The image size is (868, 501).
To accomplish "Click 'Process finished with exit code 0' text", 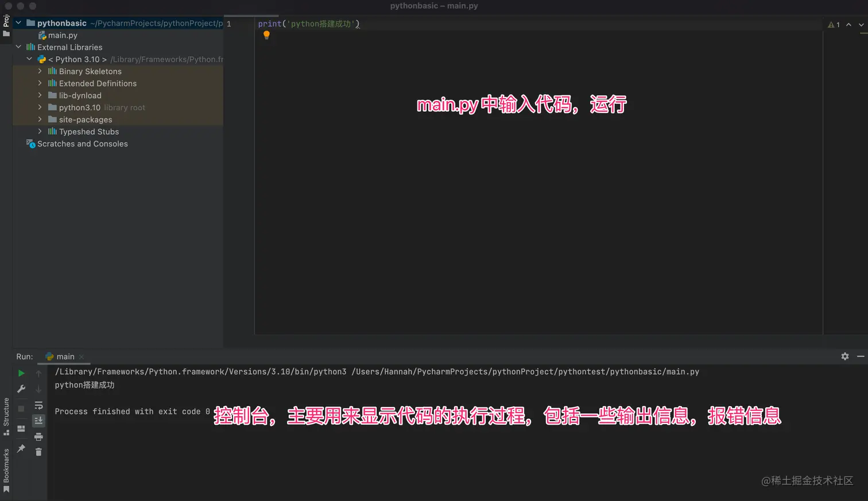I will pos(132,411).
